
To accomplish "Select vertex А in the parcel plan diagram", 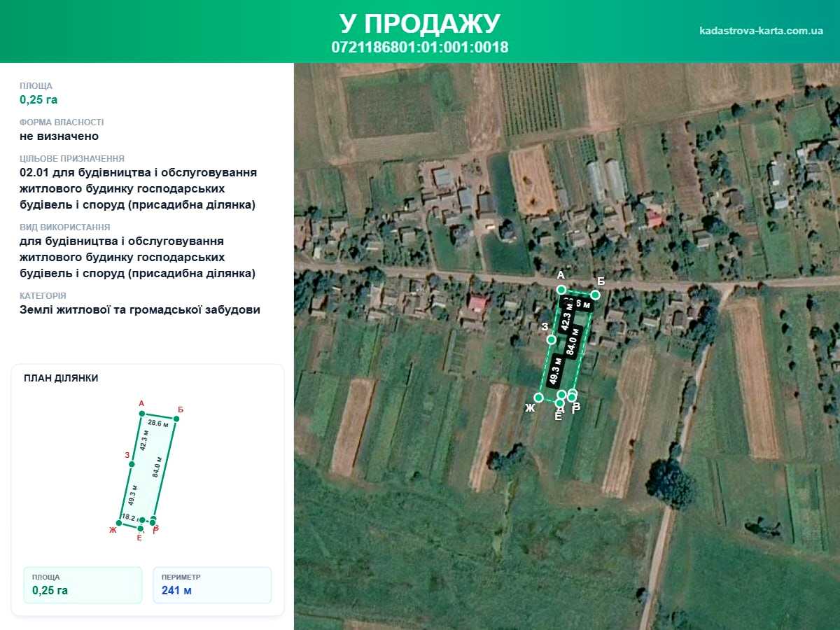I will click(141, 414).
